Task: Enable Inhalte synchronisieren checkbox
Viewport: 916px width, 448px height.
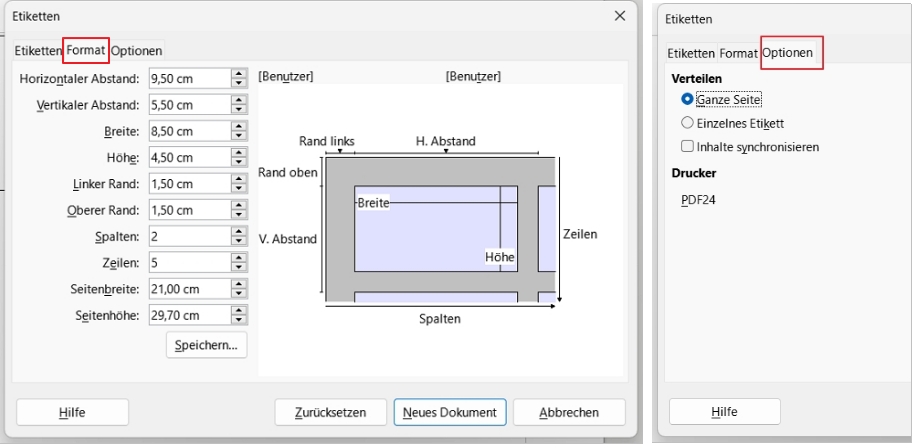Action: point(687,146)
